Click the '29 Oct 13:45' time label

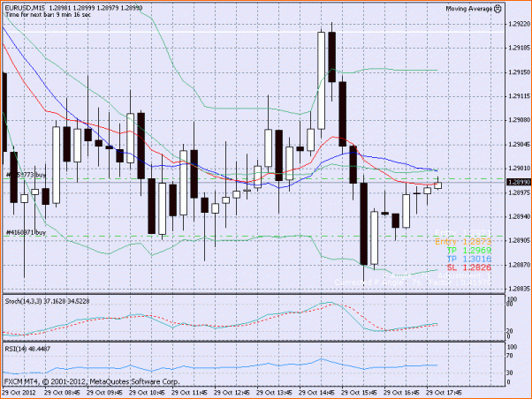pos(274,393)
